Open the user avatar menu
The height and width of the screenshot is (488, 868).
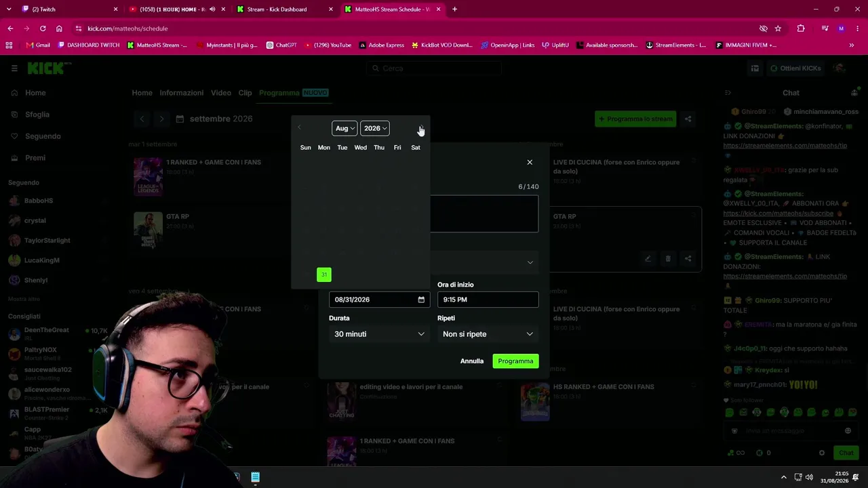click(840, 68)
